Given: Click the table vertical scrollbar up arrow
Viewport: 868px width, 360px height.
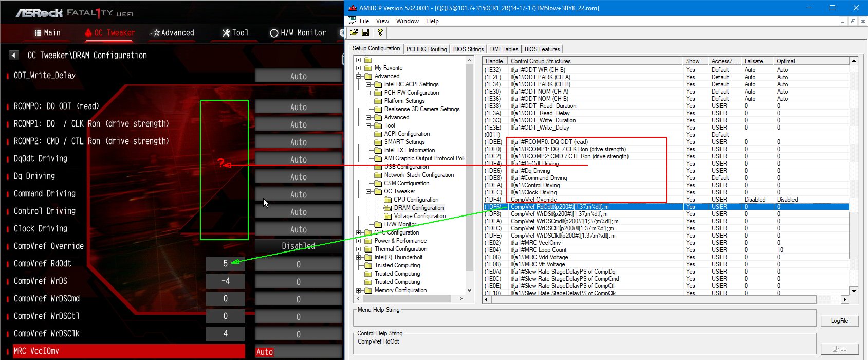Looking at the screenshot, I should [854, 61].
